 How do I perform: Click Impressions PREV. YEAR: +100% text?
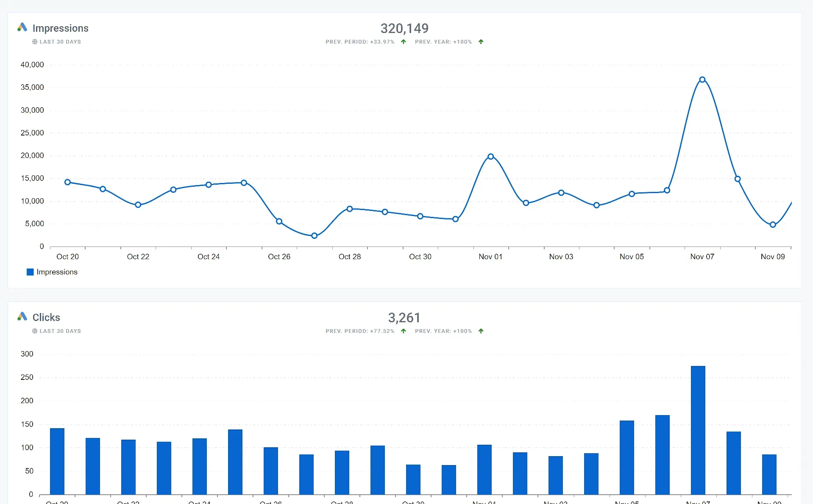(x=443, y=42)
